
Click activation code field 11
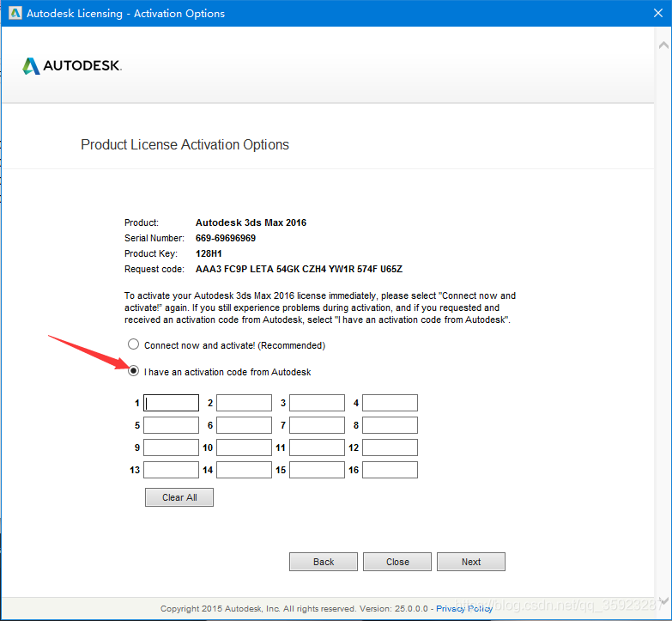pyautogui.click(x=317, y=447)
